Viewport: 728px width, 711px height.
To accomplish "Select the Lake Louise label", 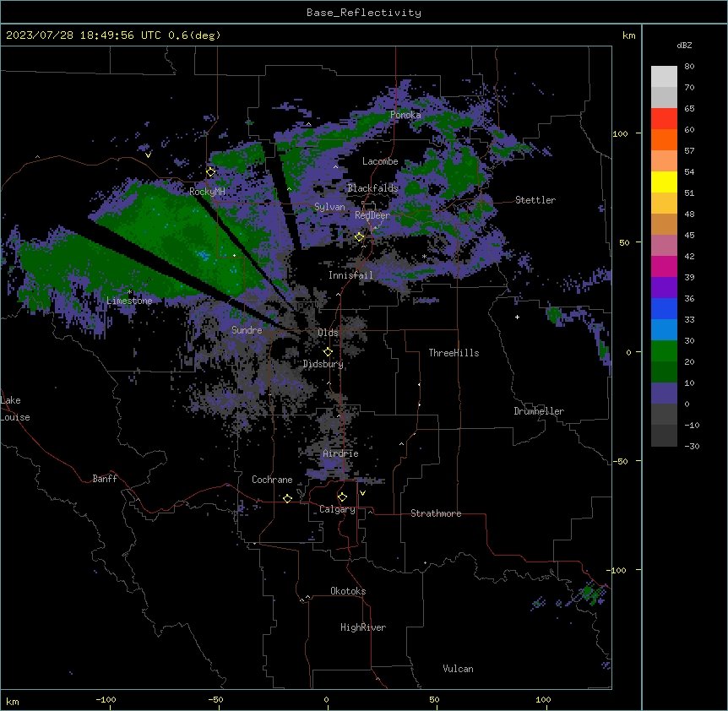I will tap(15, 409).
